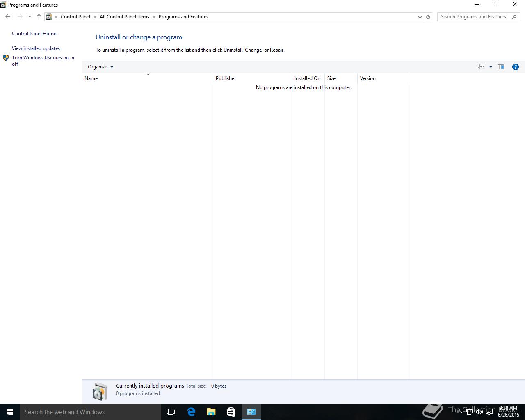This screenshot has height=420, width=525.
Task: Show the preview pane
Action: click(501, 67)
